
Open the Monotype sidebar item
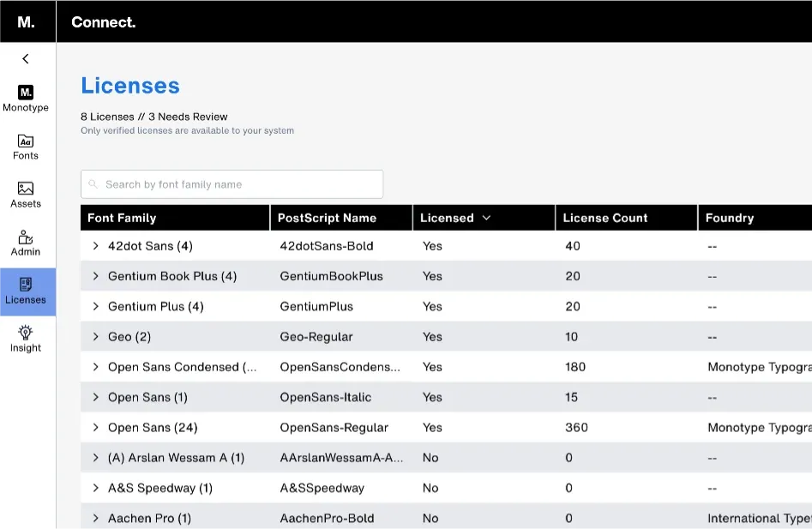click(26, 99)
